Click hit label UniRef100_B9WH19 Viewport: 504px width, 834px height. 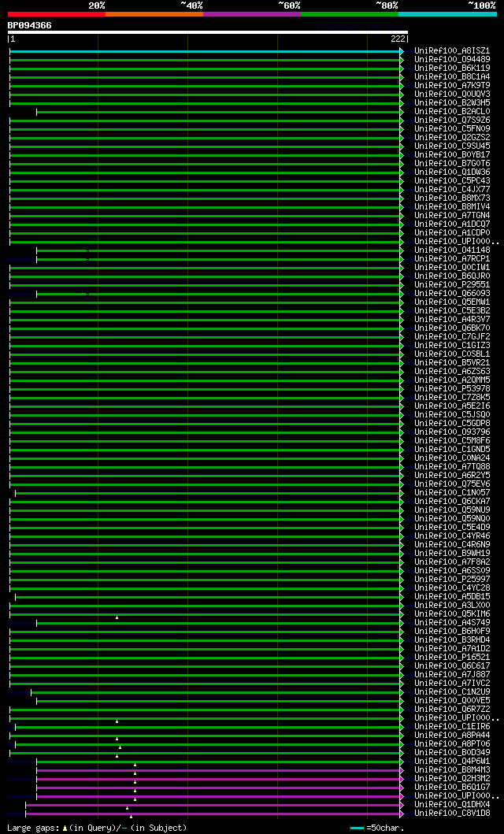(x=453, y=553)
